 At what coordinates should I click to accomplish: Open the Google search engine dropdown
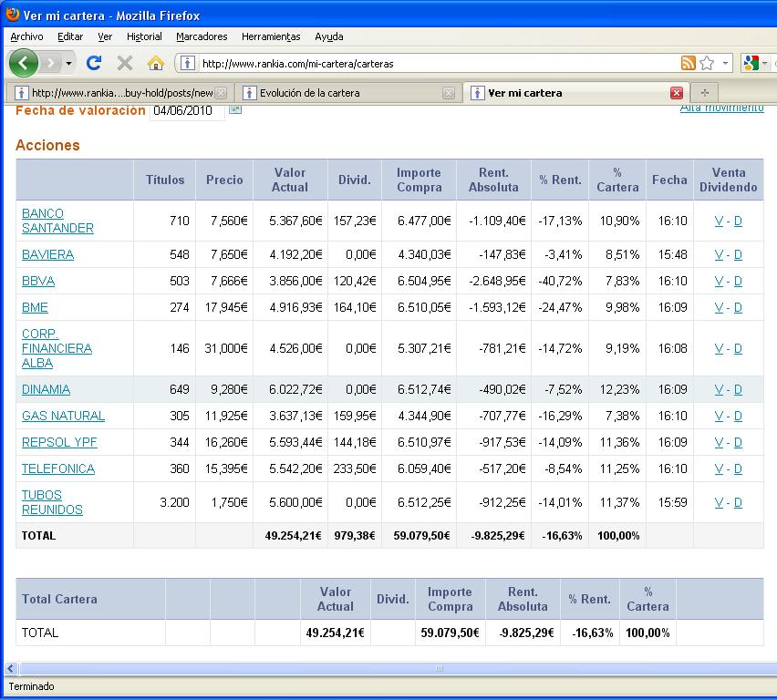(x=764, y=64)
